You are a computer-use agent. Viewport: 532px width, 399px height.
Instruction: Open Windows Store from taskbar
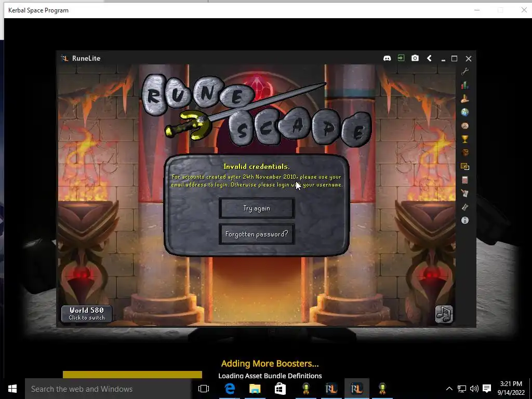[280, 389]
